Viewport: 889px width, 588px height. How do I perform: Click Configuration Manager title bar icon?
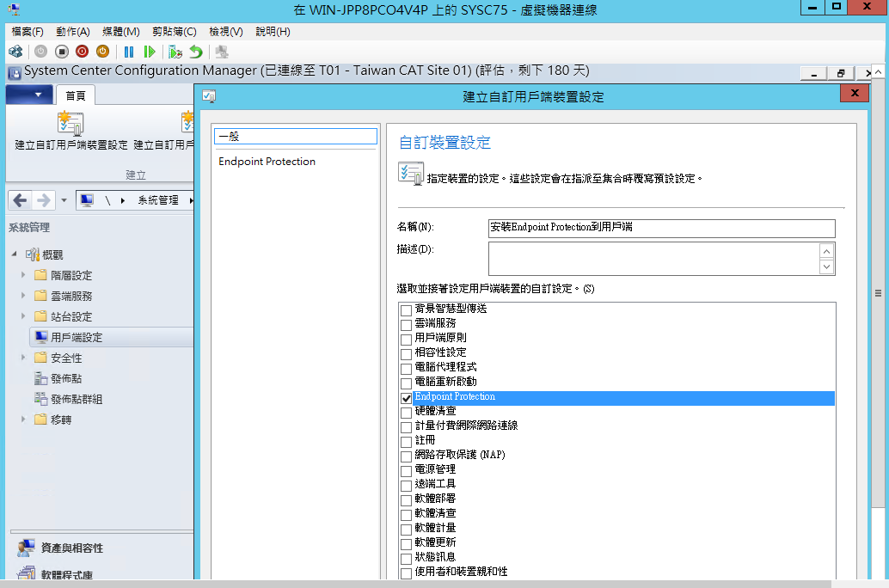pos(14,72)
